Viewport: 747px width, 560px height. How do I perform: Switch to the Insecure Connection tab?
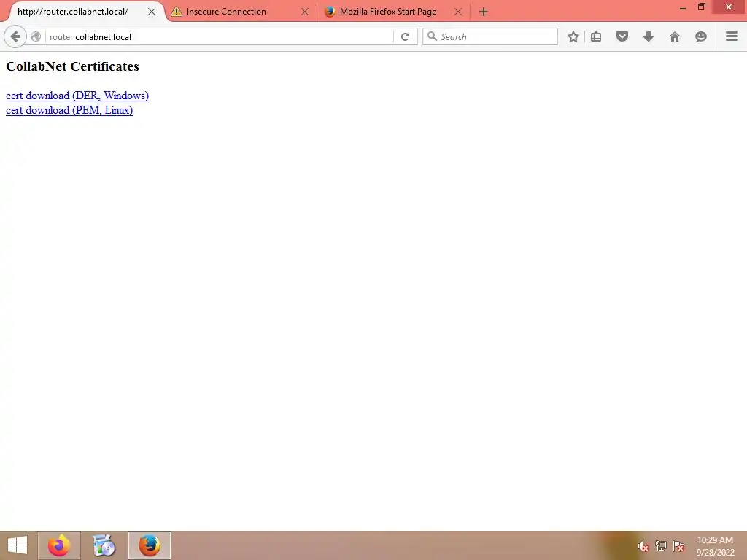click(x=240, y=12)
